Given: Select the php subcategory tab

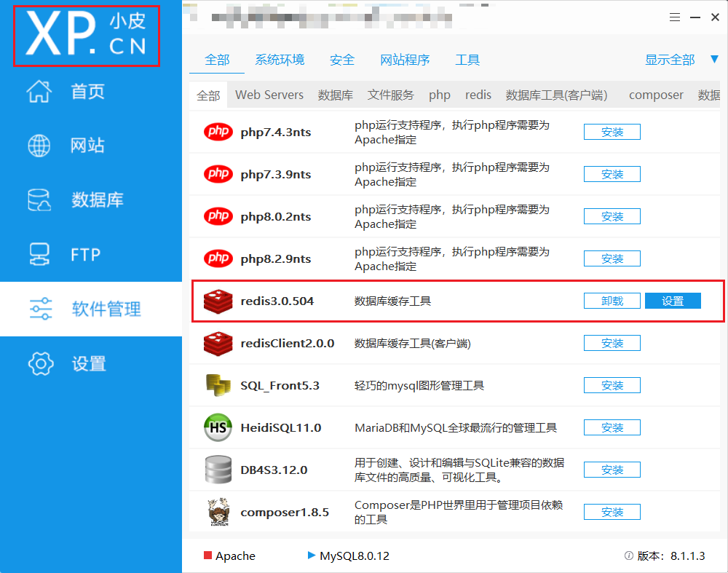Looking at the screenshot, I should pos(439,95).
